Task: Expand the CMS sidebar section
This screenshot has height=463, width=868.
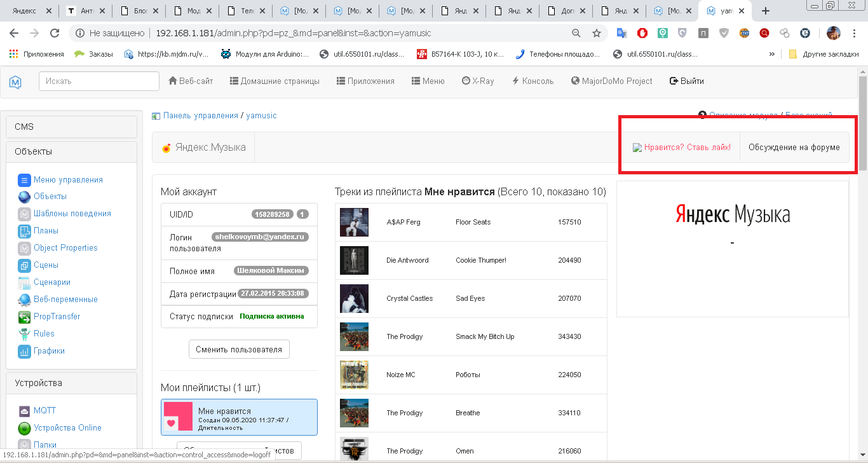Action: (x=71, y=127)
